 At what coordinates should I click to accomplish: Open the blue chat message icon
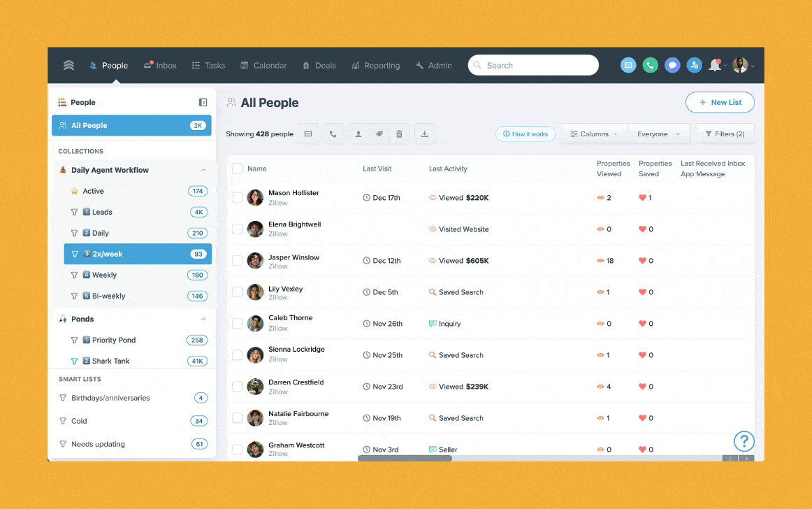[672, 65]
